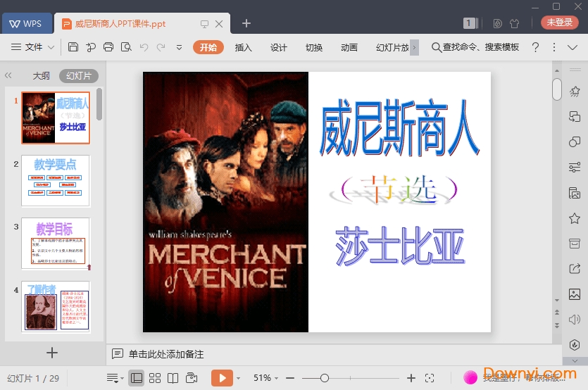Click the window count badge icon
The height and width of the screenshot is (390, 588).
point(470,23)
